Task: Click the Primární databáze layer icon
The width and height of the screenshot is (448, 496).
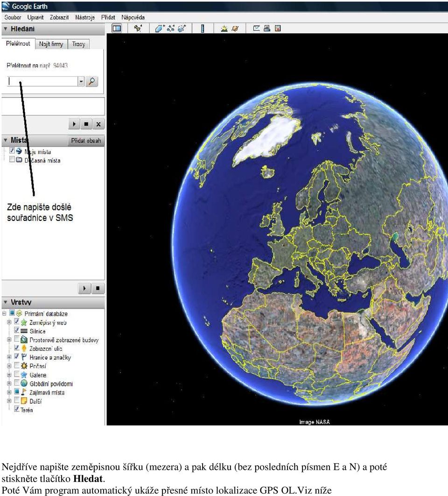Action: pos(19,313)
